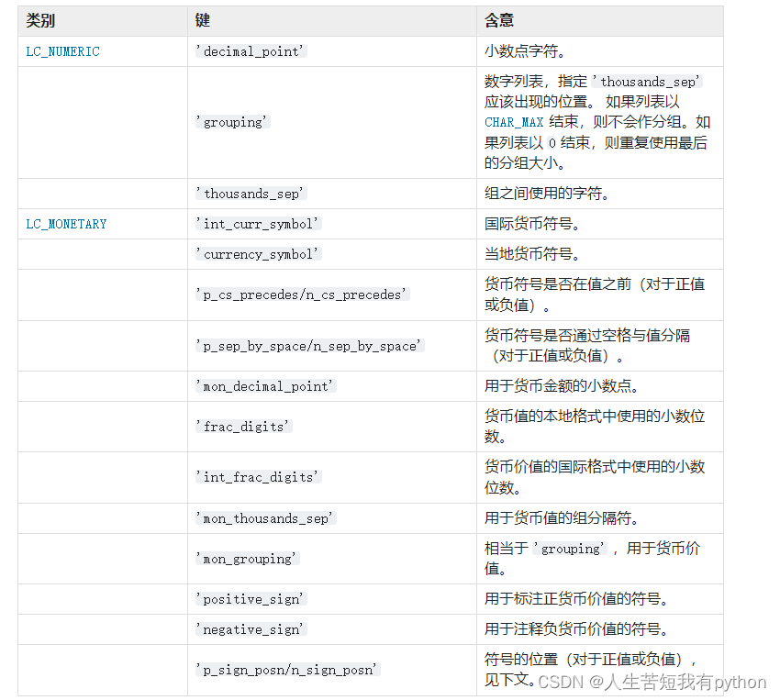Open the LC_MONETARY documentation link
The width and height of the screenshot is (780, 700).
(65, 223)
